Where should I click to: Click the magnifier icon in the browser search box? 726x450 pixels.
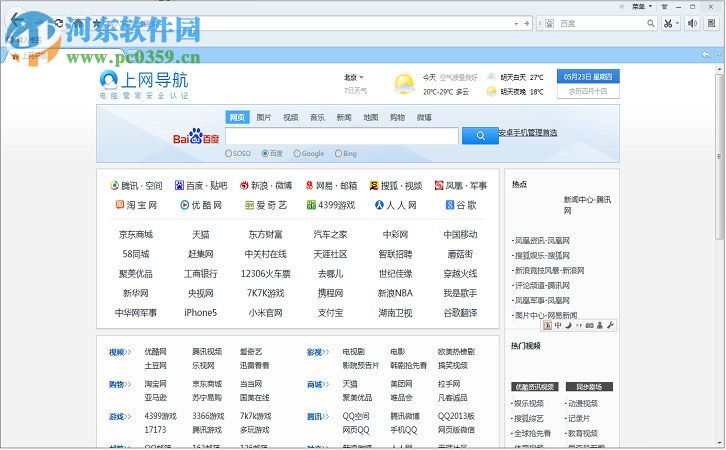pyautogui.click(x=651, y=23)
